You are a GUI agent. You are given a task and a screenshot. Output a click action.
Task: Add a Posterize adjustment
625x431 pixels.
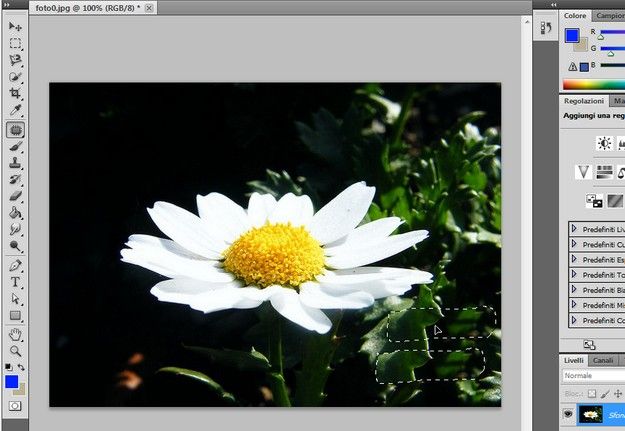[615, 201]
